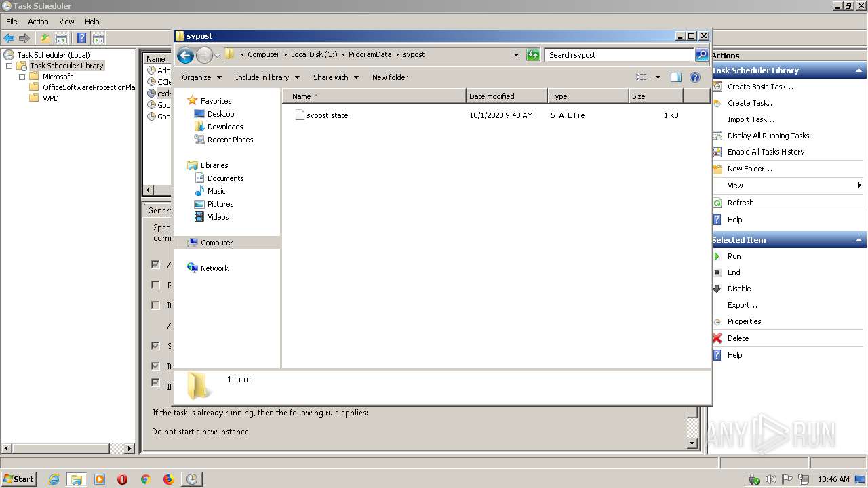868x488 pixels.
Task: Show the preview pane icon
Action: pyautogui.click(x=675, y=77)
